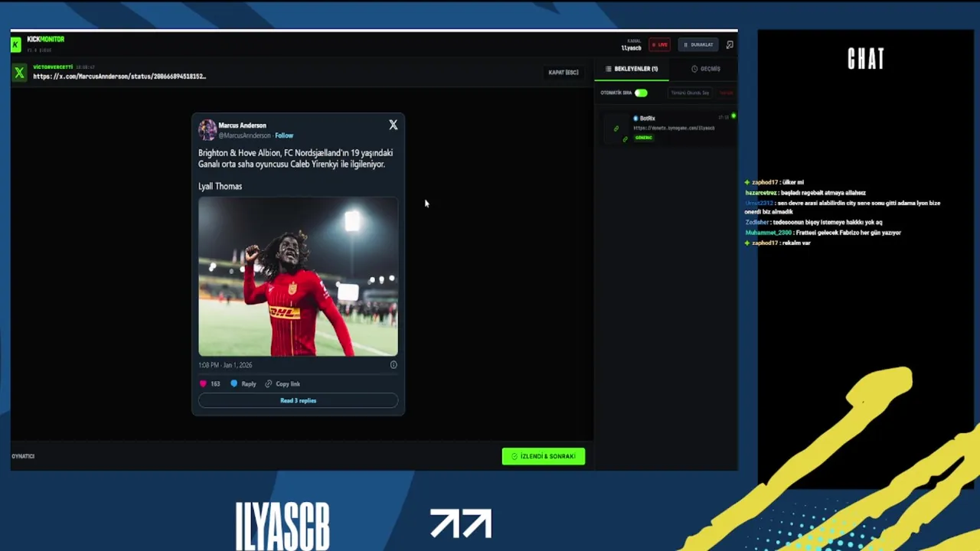
Task: Click the green status dot on the BotRix item
Action: (733, 116)
